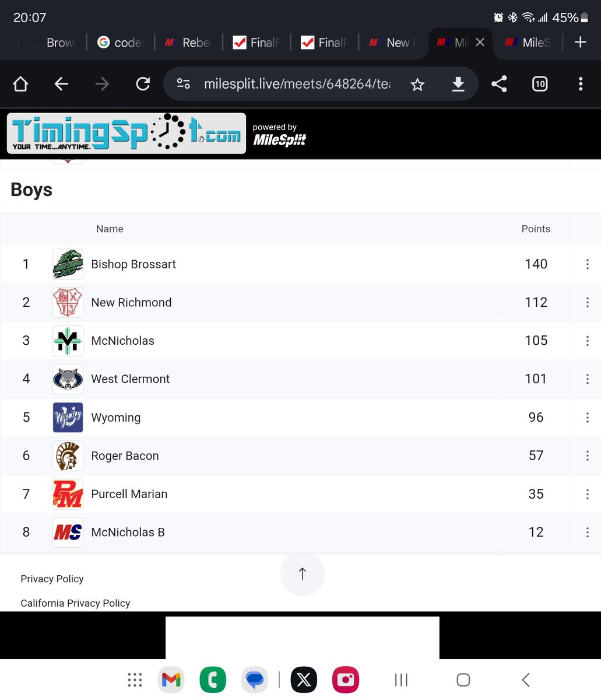Viewport: 601px width, 700px height.
Task: Share the page via share icon
Action: coord(499,85)
